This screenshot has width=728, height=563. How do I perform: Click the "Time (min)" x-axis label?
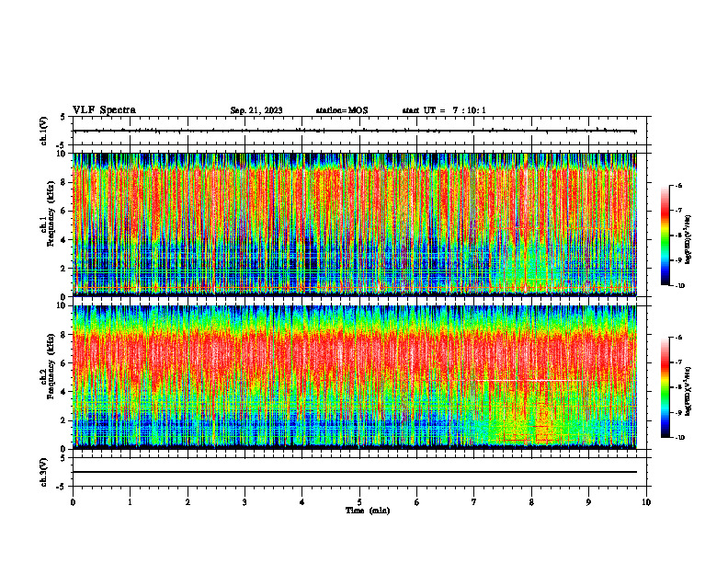[368, 511]
